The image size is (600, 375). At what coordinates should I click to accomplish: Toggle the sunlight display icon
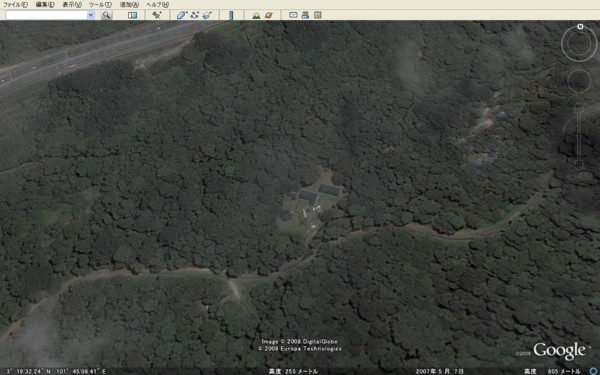pos(256,15)
